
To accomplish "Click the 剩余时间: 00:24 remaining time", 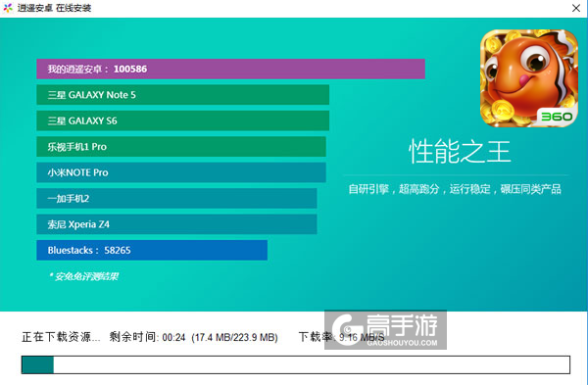I will tap(147, 337).
